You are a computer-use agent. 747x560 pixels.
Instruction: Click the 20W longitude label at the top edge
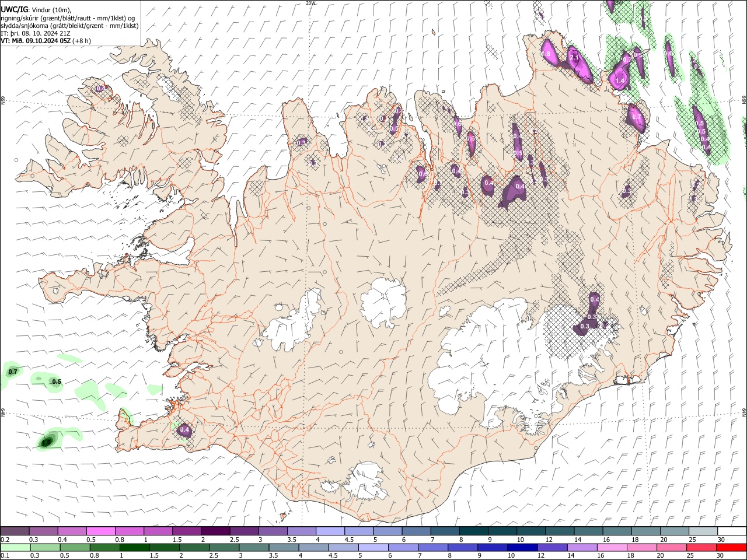(x=310, y=3)
